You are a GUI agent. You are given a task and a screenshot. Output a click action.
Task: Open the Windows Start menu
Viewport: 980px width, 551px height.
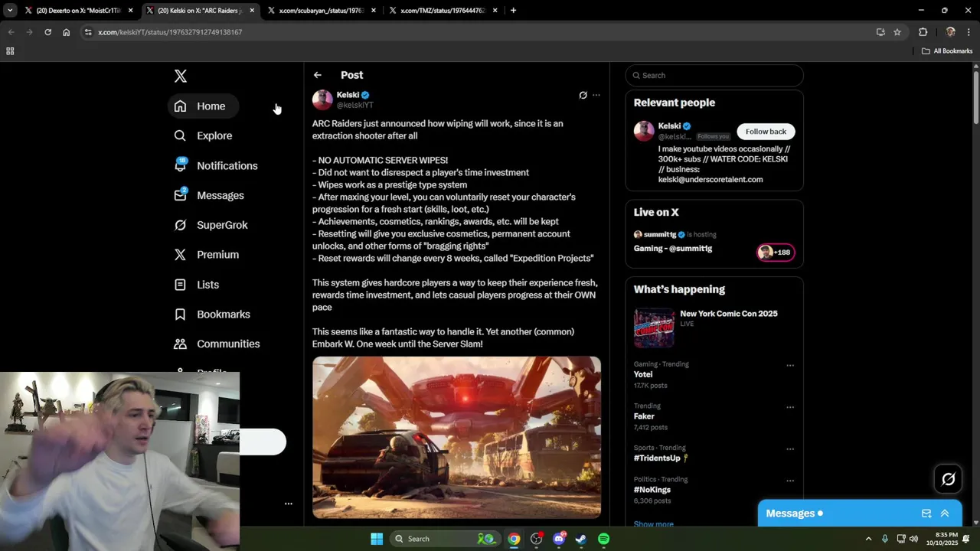pyautogui.click(x=377, y=539)
